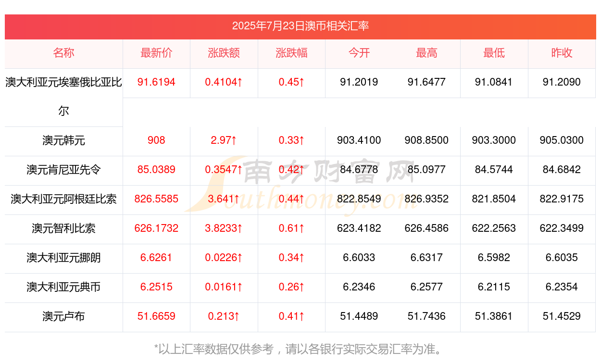This screenshot has height=364, width=601.
Task: Click the previous close 6.2354
Action: [562, 287]
